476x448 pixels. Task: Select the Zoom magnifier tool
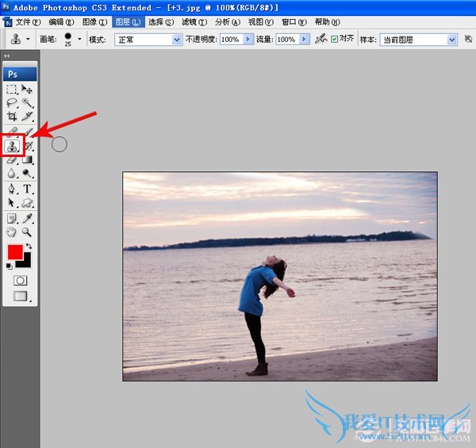coord(27,232)
